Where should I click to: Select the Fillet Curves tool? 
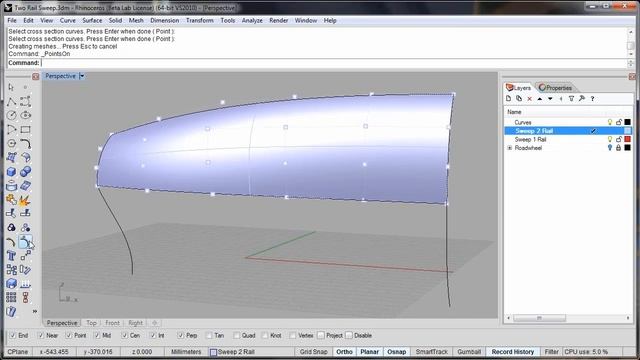tap(25, 144)
